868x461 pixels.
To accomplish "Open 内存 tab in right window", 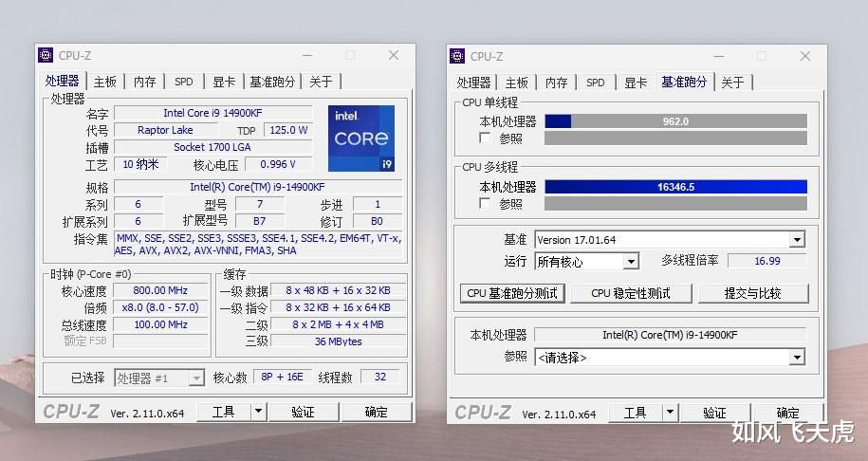I will (x=556, y=83).
